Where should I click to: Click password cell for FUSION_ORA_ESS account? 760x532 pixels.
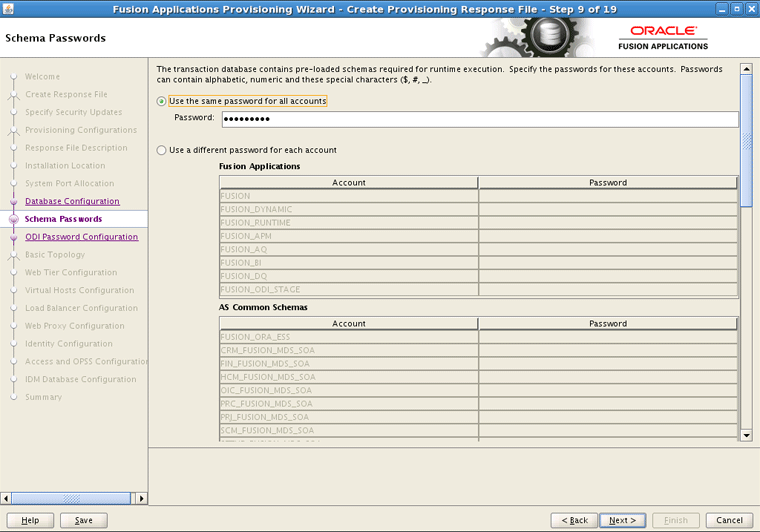pyautogui.click(x=608, y=337)
